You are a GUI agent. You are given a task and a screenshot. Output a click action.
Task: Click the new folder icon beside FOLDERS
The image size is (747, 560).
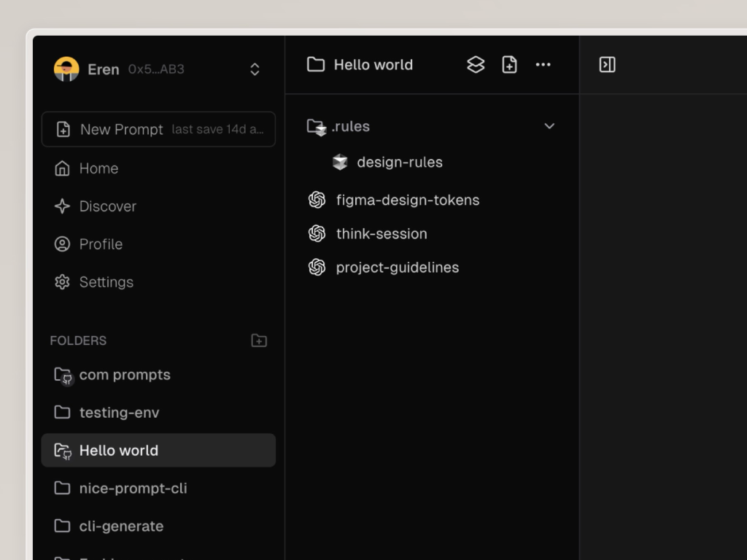tap(259, 340)
